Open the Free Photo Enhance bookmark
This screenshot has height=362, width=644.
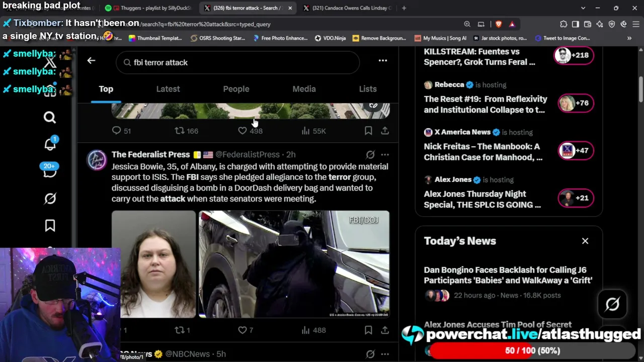click(x=280, y=38)
